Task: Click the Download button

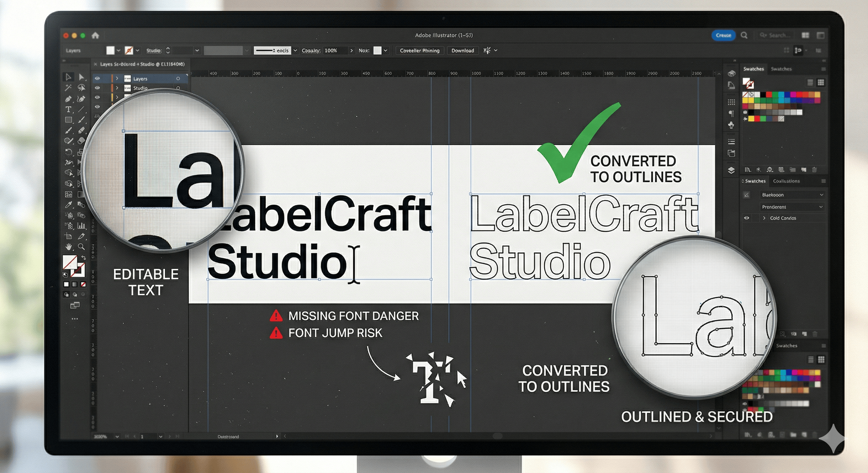Action: pyautogui.click(x=463, y=51)
